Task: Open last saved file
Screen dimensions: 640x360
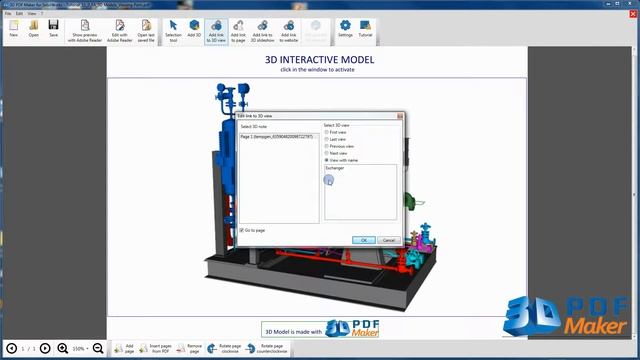Action: click(146, 31)
